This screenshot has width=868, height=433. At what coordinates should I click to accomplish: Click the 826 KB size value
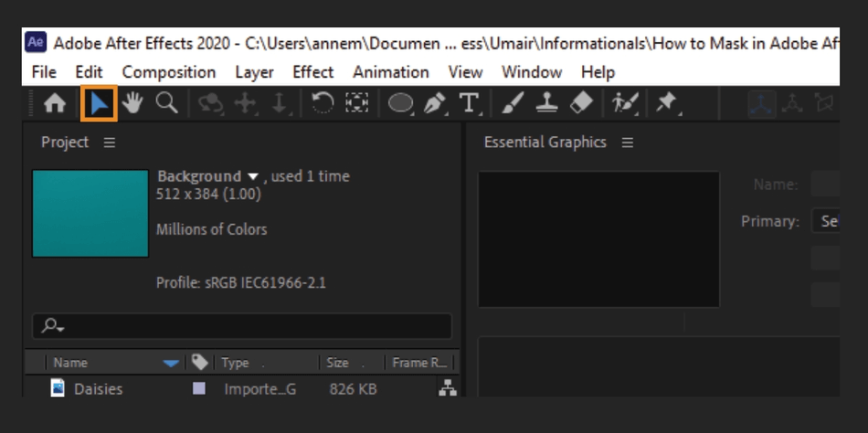point(354,389)
